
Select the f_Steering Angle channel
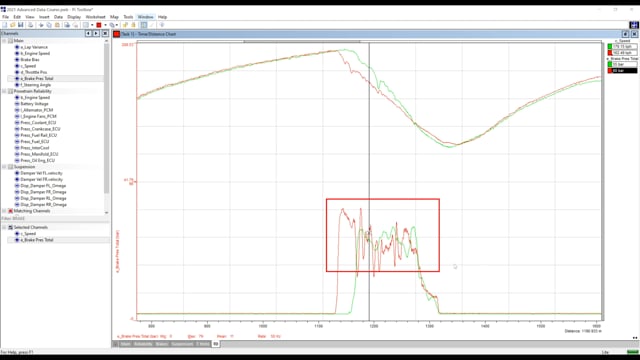point(36,85)
